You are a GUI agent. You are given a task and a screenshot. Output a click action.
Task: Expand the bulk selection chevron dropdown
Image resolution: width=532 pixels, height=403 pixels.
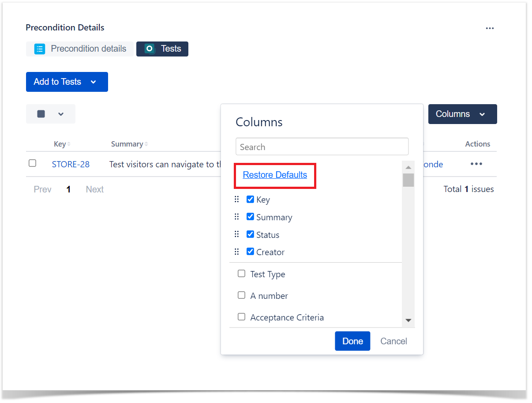61,114
